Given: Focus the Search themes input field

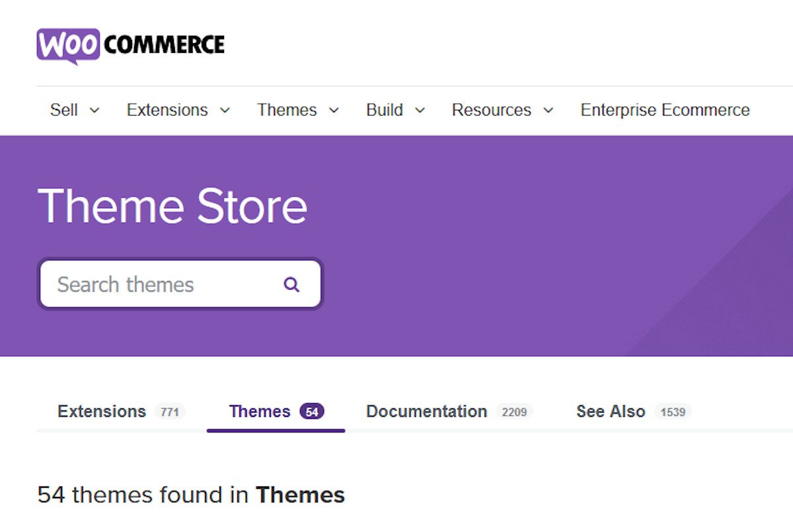Looking at the screenshot, I should [x=180, y=285].
